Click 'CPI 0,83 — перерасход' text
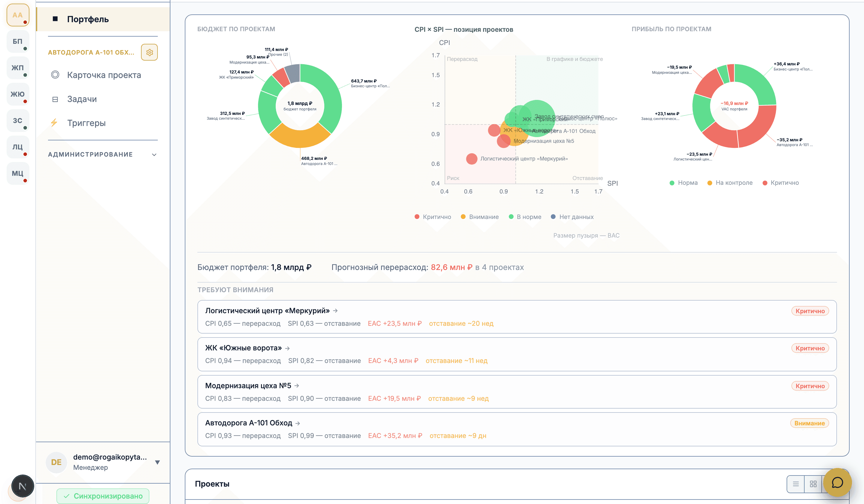This screenshot has width=864, height=504. coord(243,399)
